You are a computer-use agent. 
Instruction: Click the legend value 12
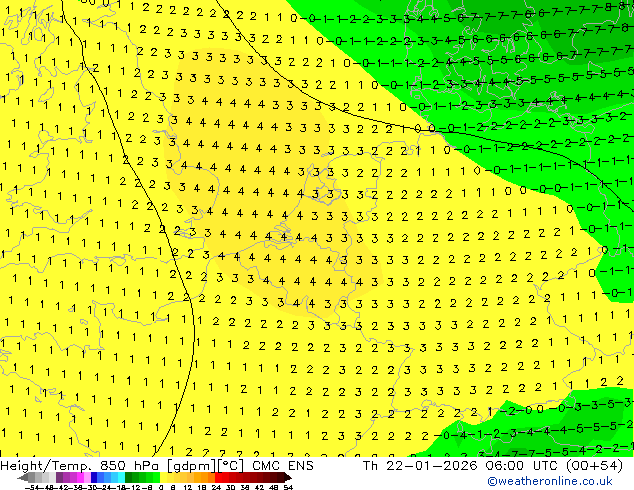point(188,487)
